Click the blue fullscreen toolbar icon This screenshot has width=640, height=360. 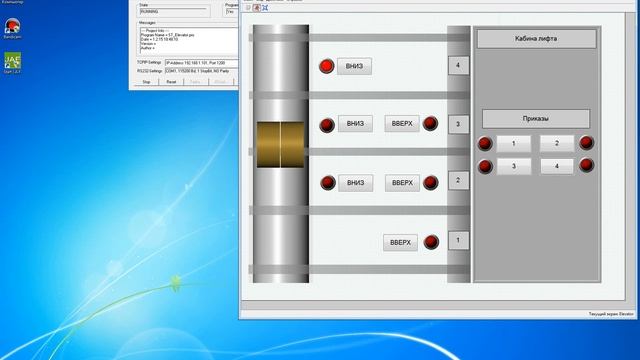pyautogui.click(x=265, y=7)
